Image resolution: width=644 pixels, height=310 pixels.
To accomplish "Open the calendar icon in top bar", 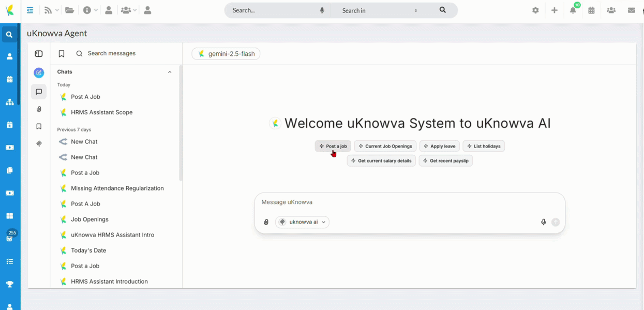I will click(591, 10).
